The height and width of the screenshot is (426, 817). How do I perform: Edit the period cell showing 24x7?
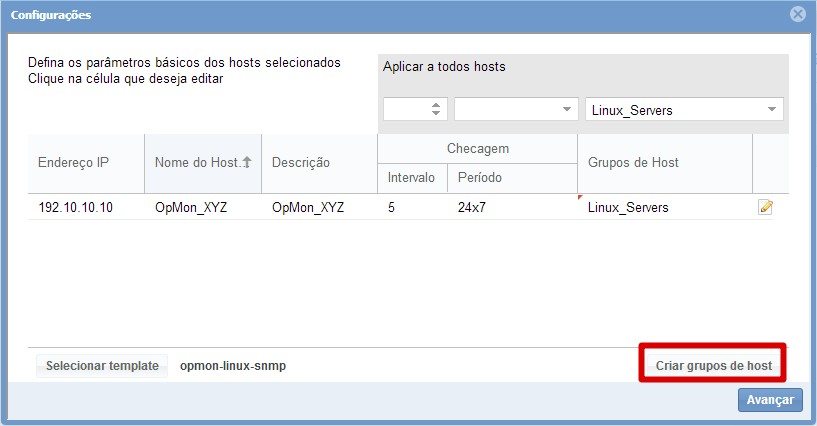(472, 208)
